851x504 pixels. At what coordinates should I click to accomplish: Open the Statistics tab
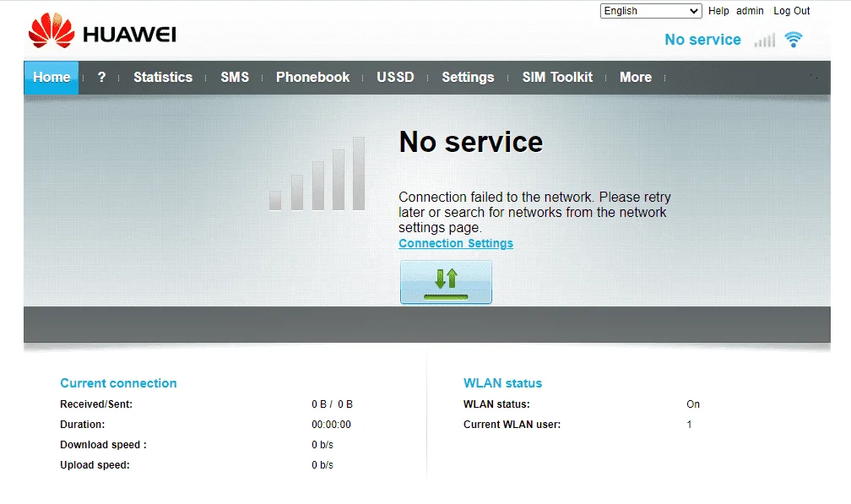pos(163,77)
